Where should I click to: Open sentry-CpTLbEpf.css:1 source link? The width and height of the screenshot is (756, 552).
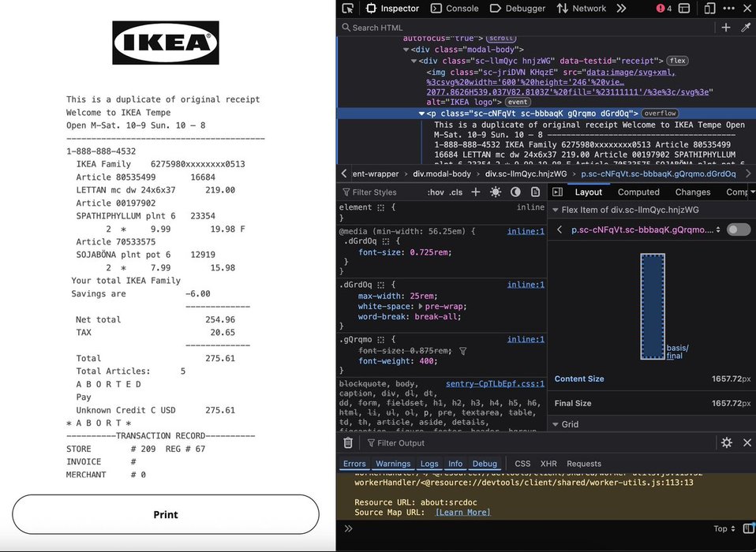point(495,383)
